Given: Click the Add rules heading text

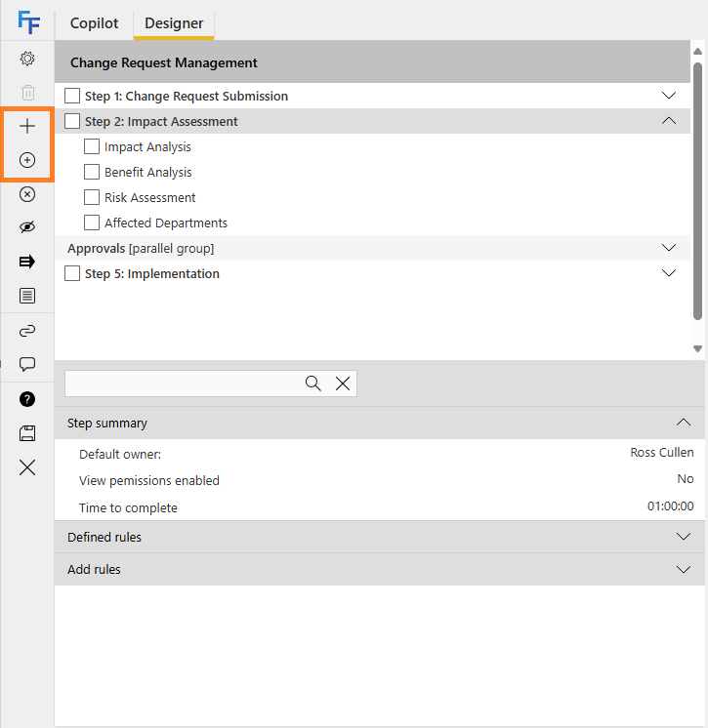Looking at the screenshot, I should [x=94, y=569].
